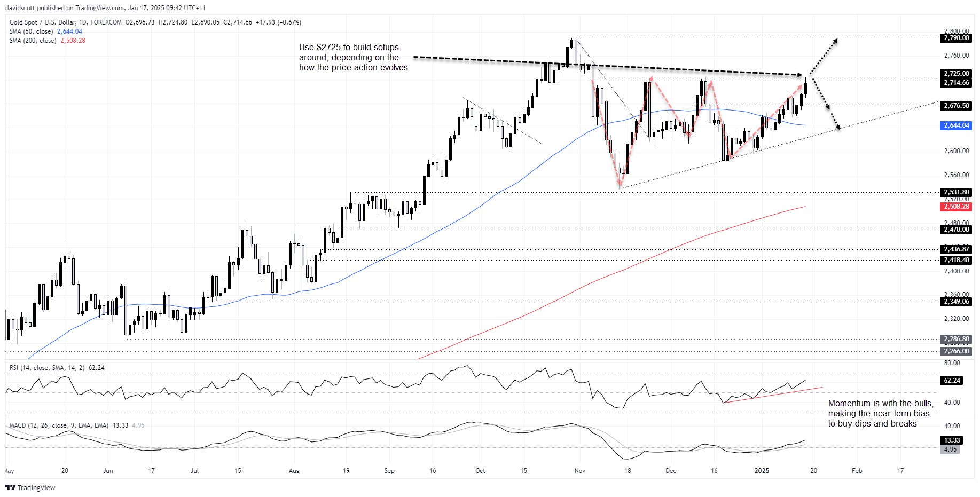Image resolution: width=980 pixels, height=497 pixels.
Task: Click the 2,760.00 price scale tick
Action: tap(957, 56)
